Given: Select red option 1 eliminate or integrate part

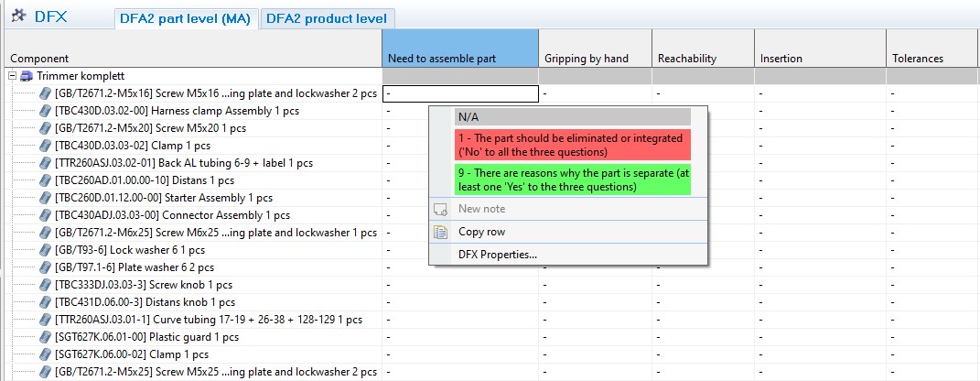Looking at the screenshot, I should click(572, 145).
